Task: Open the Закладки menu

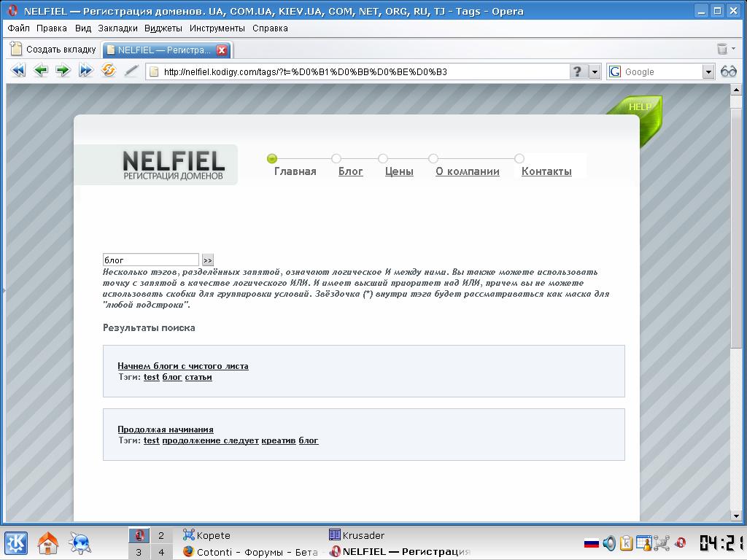Action: pyautogui.click(x=117, y=28)
